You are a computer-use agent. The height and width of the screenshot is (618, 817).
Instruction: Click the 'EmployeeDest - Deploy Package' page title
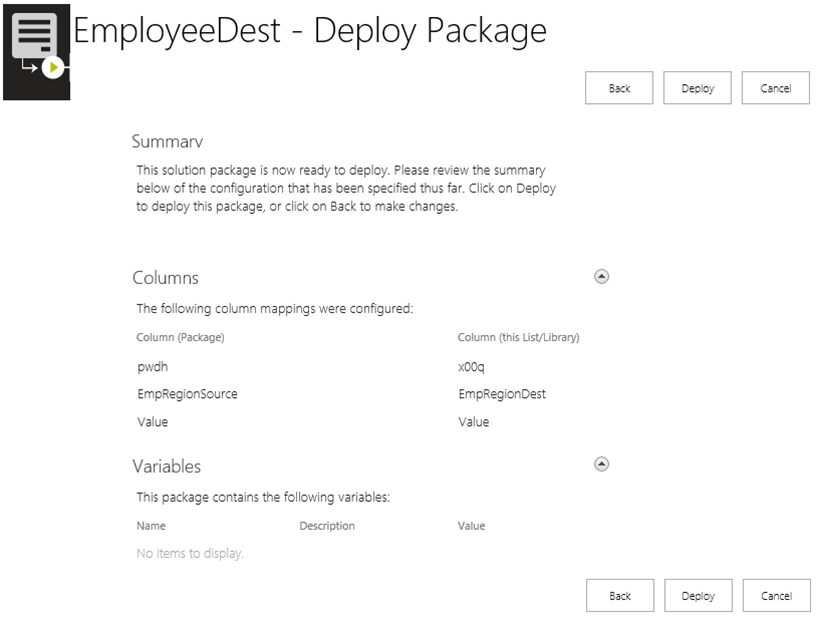click(x=310, y=30)
